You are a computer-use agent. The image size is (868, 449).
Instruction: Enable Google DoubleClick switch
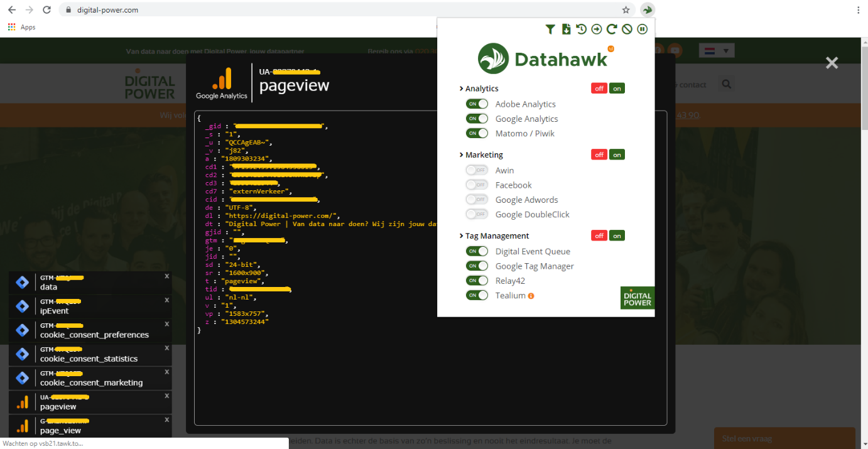(x=477, y=214)
